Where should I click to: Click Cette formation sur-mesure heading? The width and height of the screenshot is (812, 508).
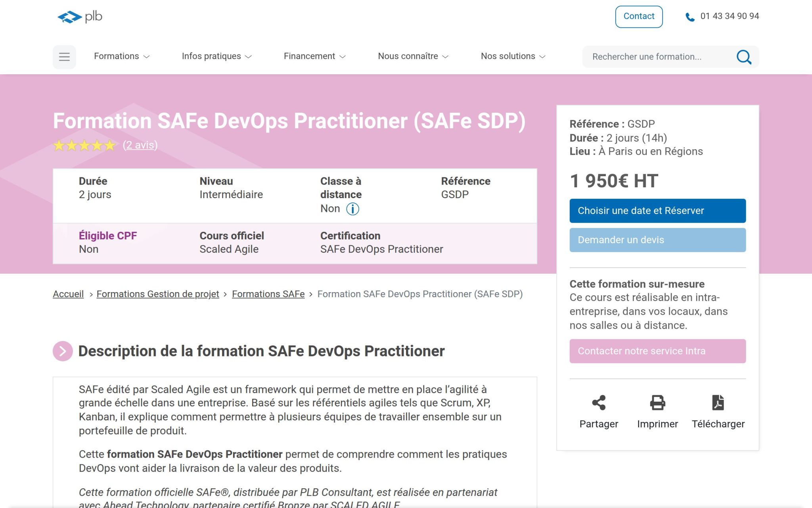pyautogui.click(x=637, y=284)
